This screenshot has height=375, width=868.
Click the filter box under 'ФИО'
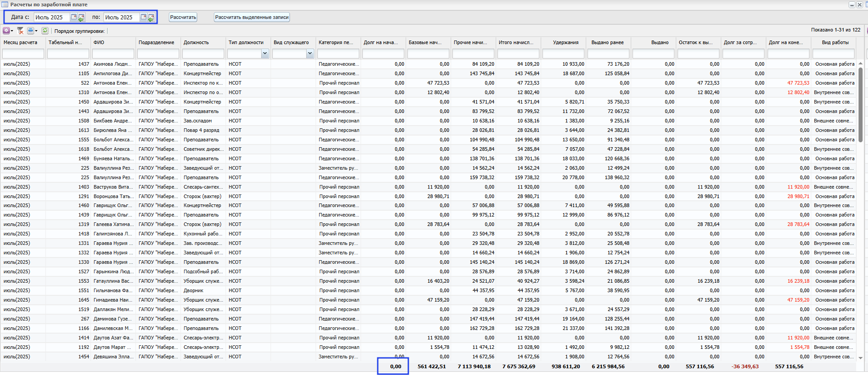click(113, 54)
